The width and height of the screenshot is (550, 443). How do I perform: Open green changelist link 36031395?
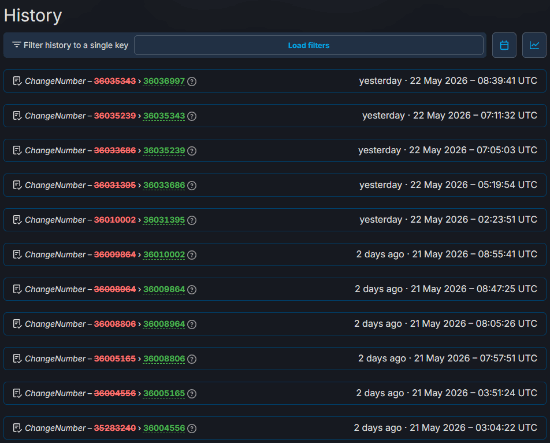tap(164, 220)
